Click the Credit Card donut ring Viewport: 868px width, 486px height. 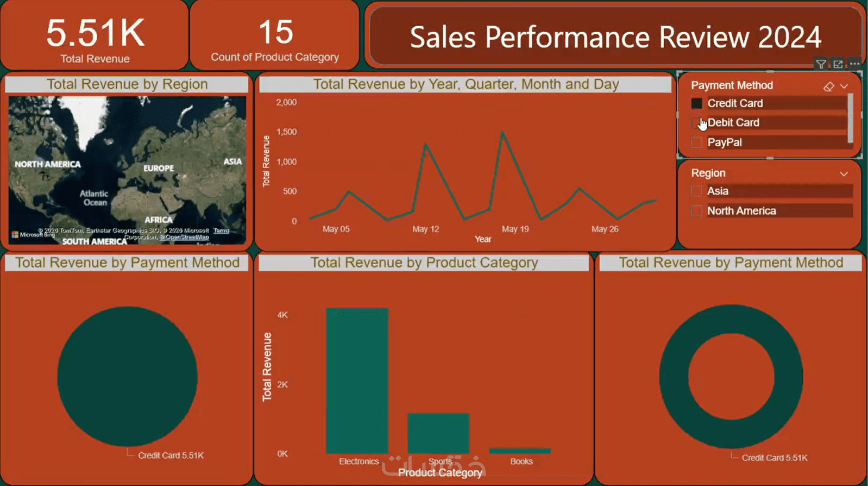(674, 377)
